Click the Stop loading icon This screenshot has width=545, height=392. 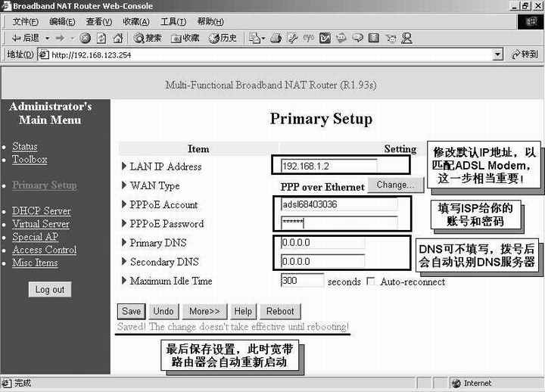tap(85, 39)
